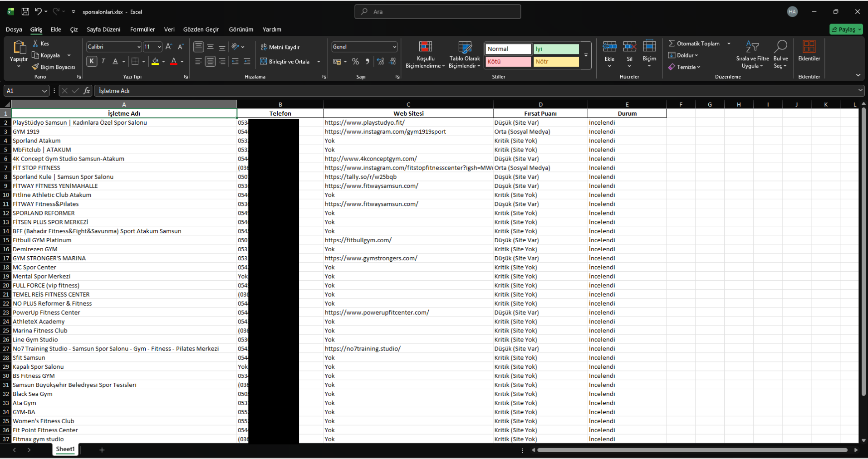The image size is (868, 459).
Task: Toggle Metni Kaydır wrap text
Action: pyautogui.click(x=280, y=47)
